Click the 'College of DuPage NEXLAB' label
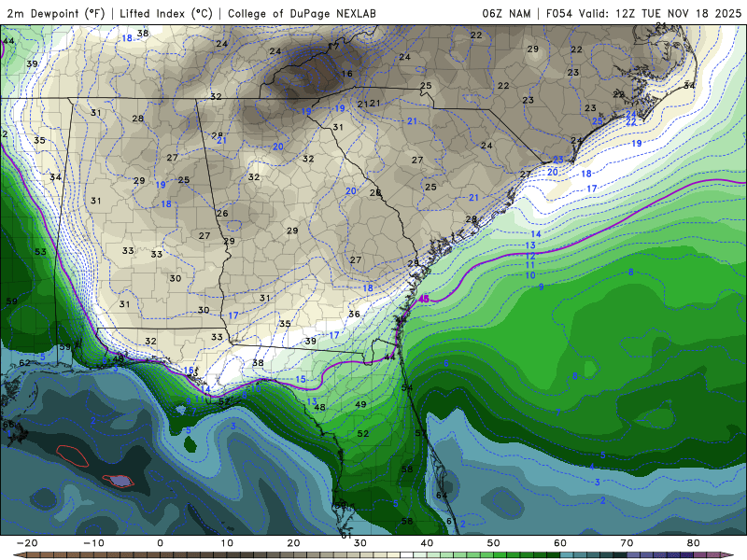 coord(302,13)
